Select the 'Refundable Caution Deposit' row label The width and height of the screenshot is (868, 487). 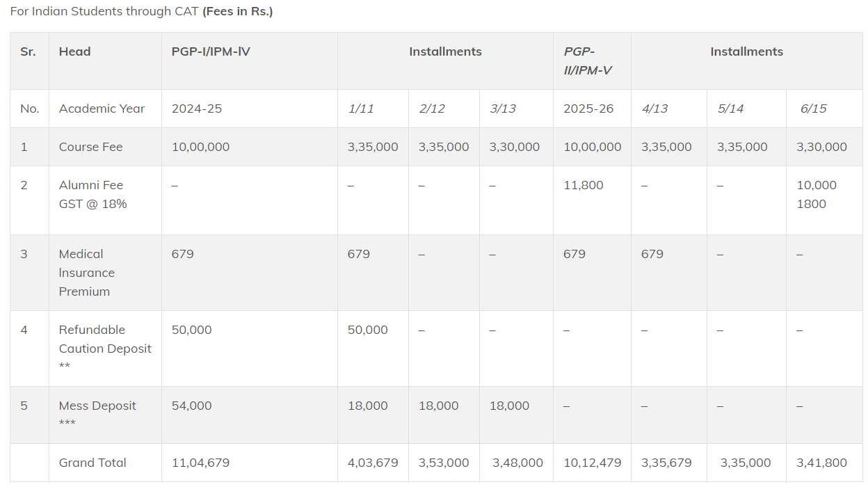click(x=104, y=340)
